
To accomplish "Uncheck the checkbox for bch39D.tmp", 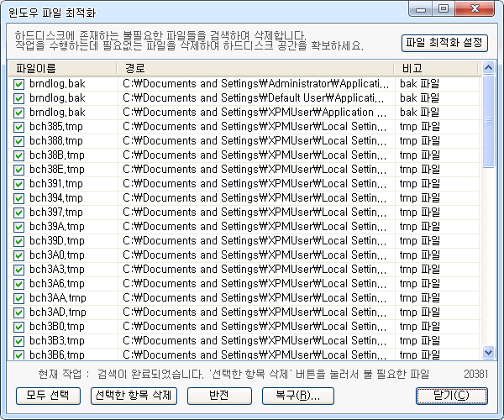I will pyautogui.click(x=19, y=241).
